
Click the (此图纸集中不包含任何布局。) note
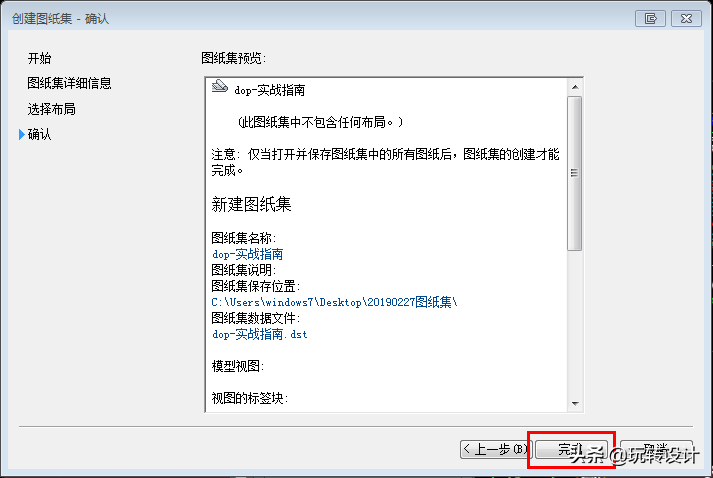click(x=320, y=122)
